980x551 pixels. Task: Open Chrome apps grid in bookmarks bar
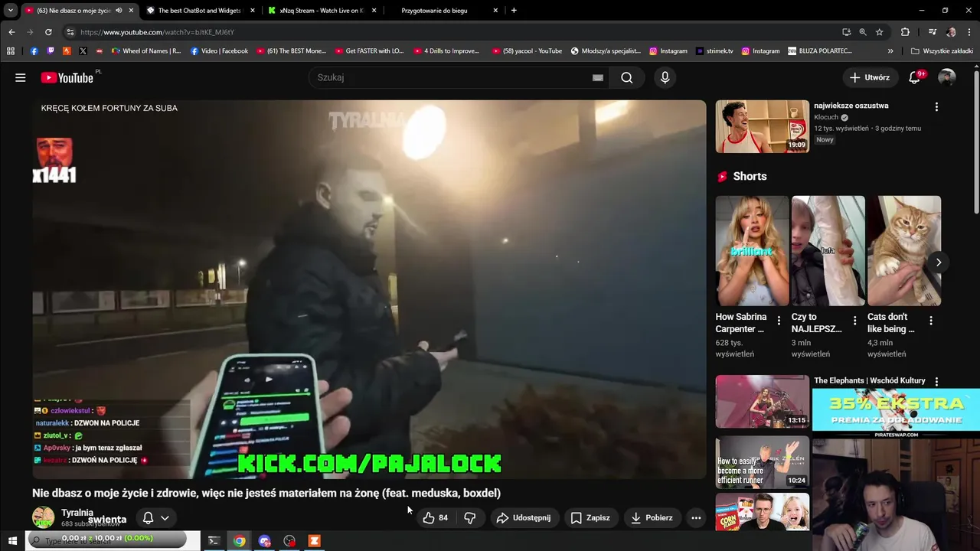[11, 51]
